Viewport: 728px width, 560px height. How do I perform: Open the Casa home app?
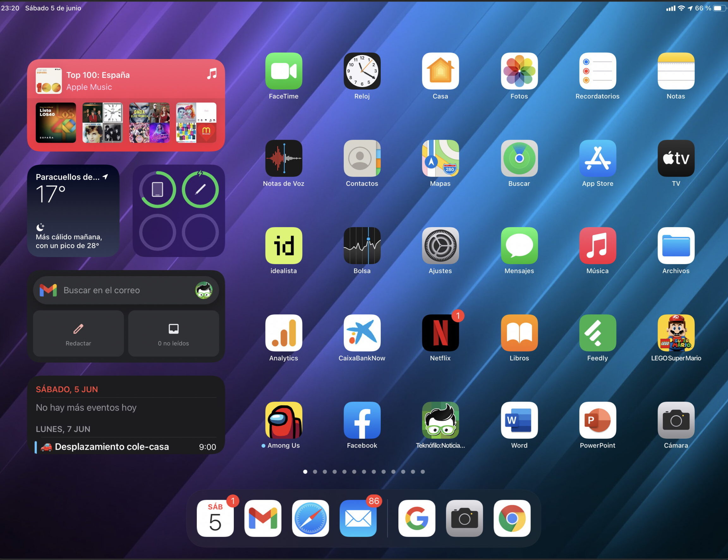[440, 71]
